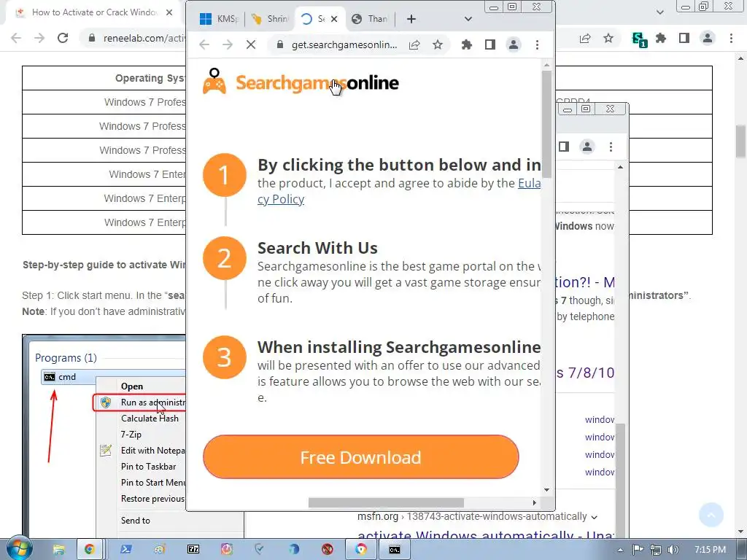
Task: Switch to the KMSp tab
Action: [219, 18]
